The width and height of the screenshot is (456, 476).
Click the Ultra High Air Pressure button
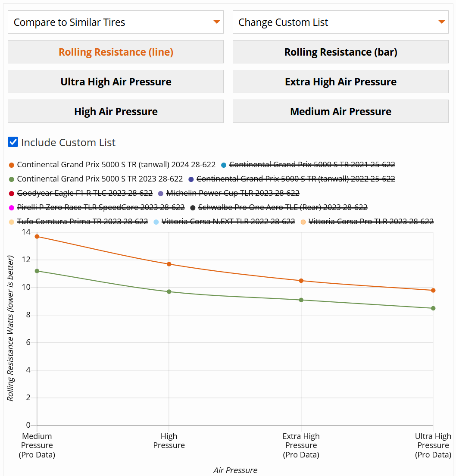point(116,81)
